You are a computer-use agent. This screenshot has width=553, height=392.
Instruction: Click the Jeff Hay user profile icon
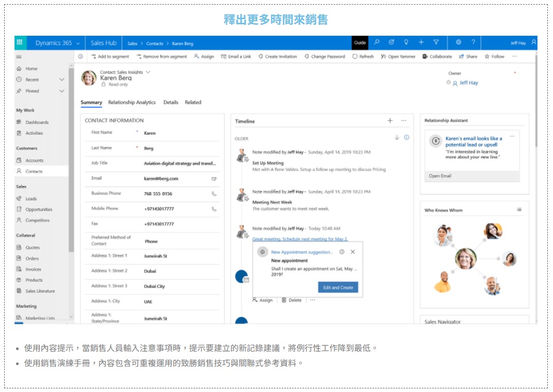pos(534,42)
